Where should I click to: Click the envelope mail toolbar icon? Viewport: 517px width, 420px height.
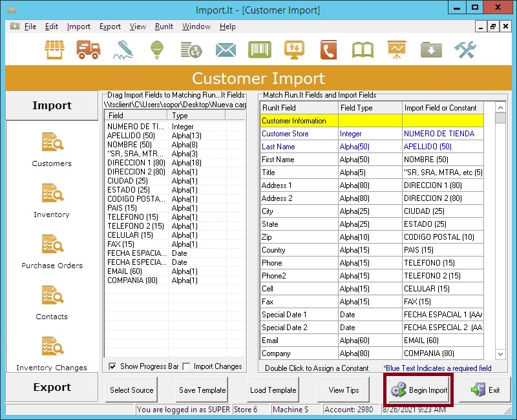226,50
